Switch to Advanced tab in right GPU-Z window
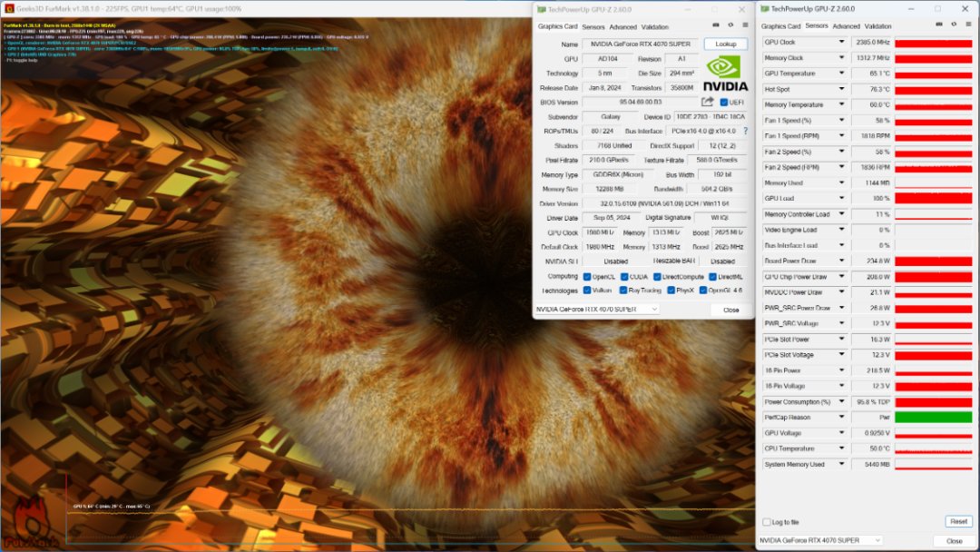 tap(847, 26)
